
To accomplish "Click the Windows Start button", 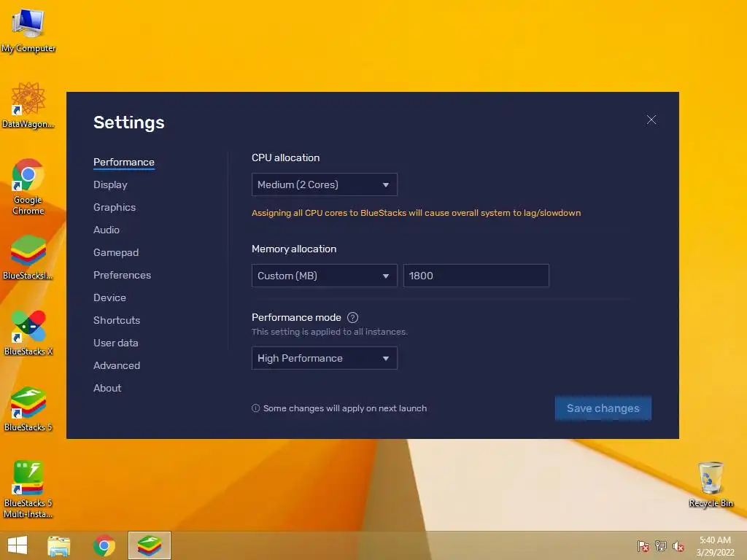I will [18, 545].
